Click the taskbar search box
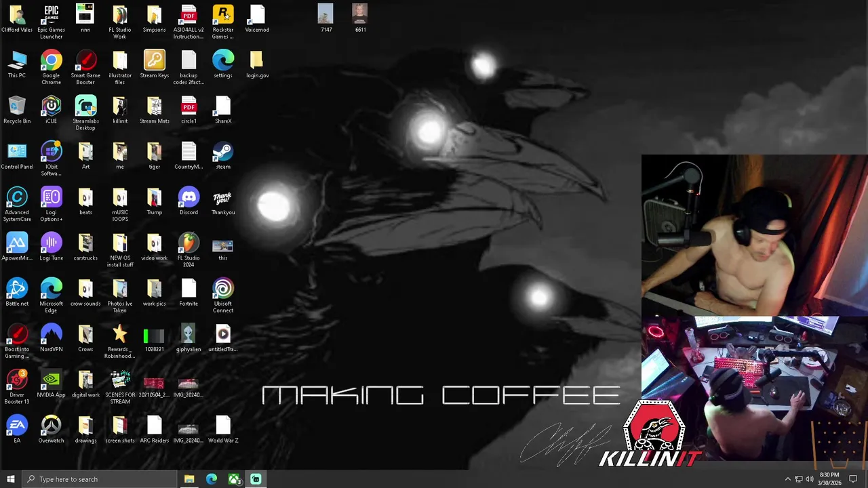 (99, 479)
